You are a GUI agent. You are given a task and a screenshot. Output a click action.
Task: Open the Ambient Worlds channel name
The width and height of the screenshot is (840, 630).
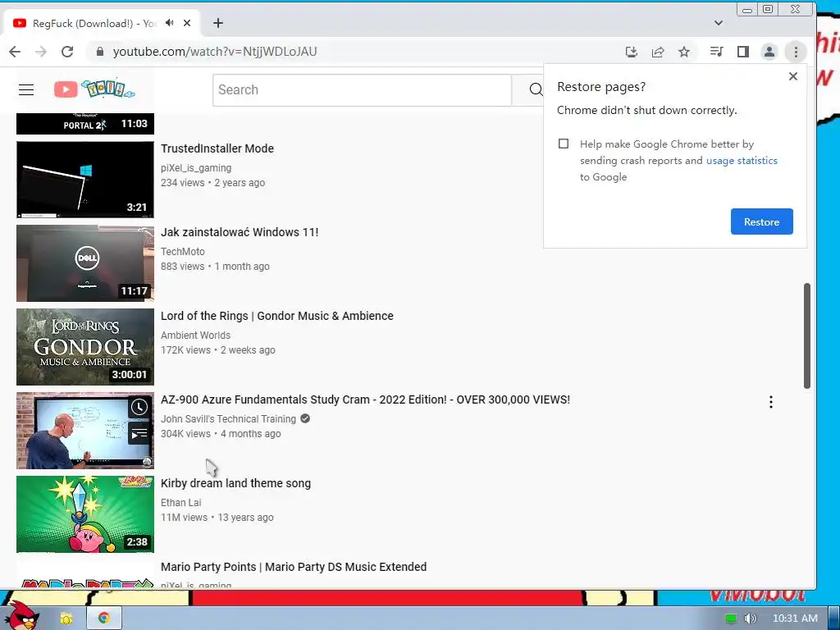click(x=195, y=335)
